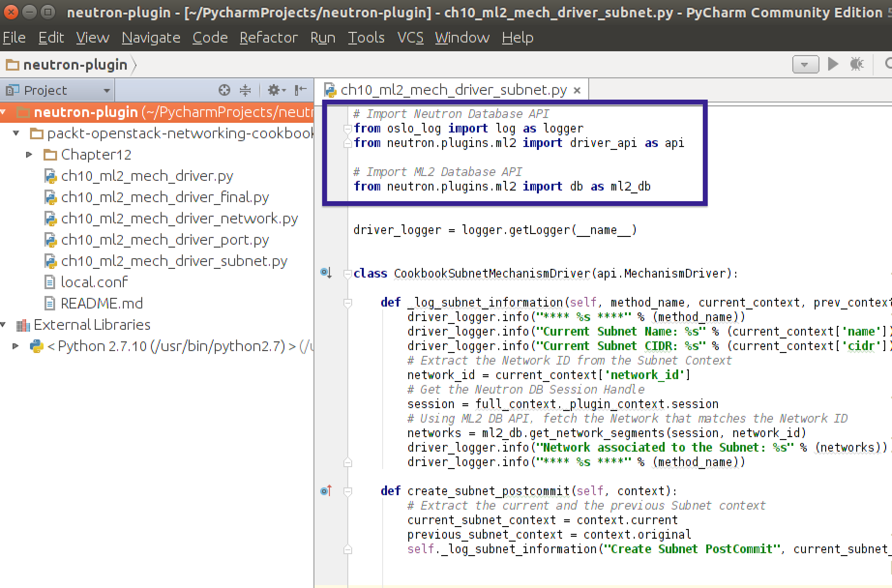The image size is (892, 588).
Task: Click the README.md file icon
Action: click(x=50, y=303)
